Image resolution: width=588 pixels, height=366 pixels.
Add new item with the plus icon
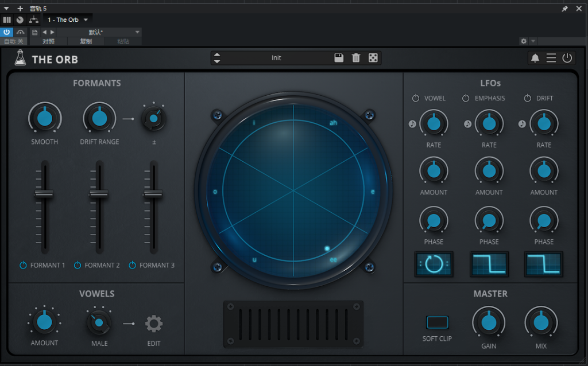[x=20, y=8]
